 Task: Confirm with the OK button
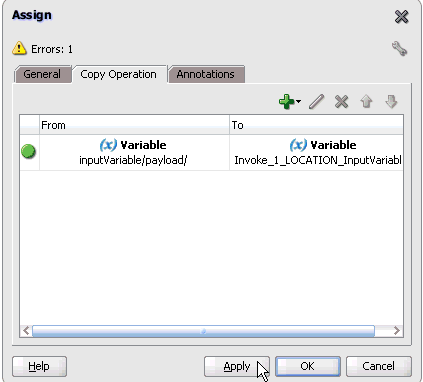[x=307, y=366]
